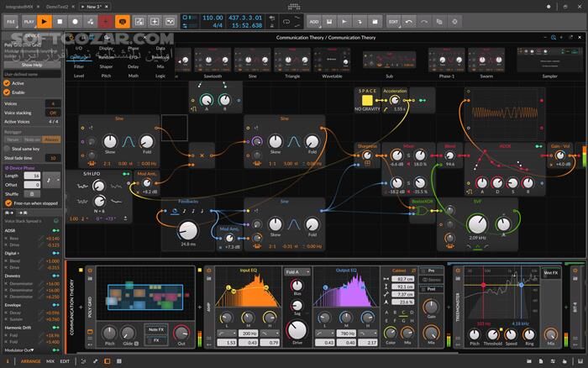Enable the Steal same key toggle

tap(7, 149)
